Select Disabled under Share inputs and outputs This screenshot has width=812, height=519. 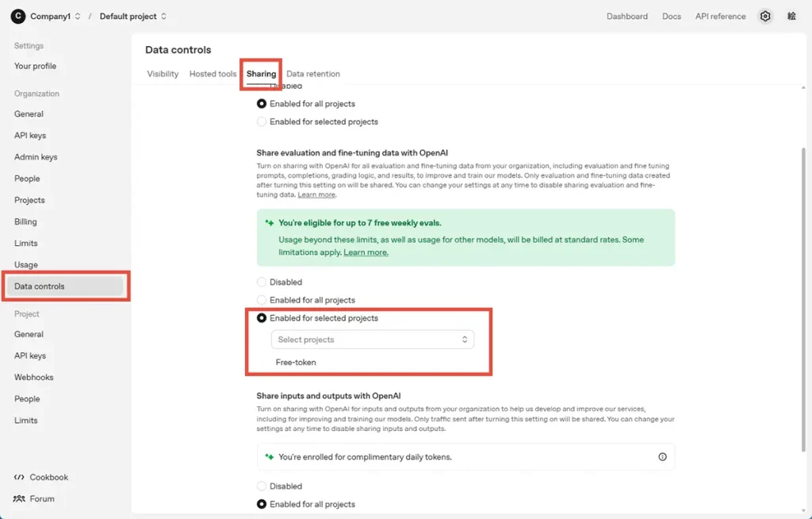click(262, 486)
